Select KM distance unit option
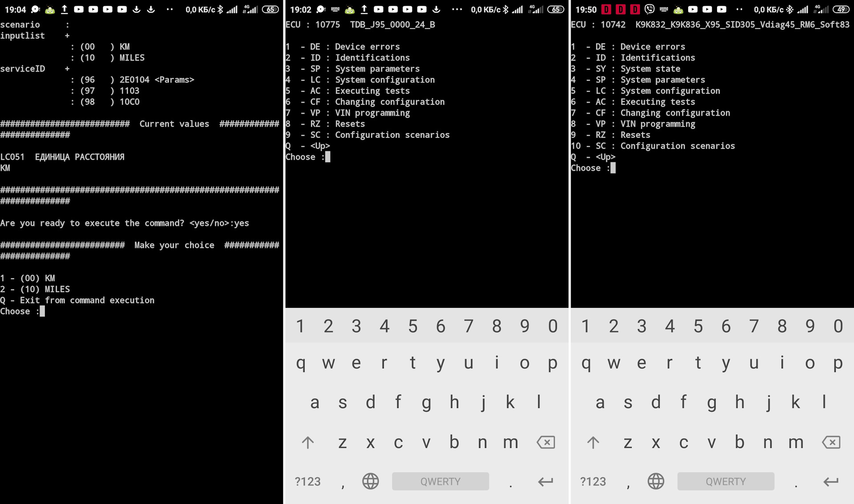This screenshot has width=854, height=504. point(27,278)
